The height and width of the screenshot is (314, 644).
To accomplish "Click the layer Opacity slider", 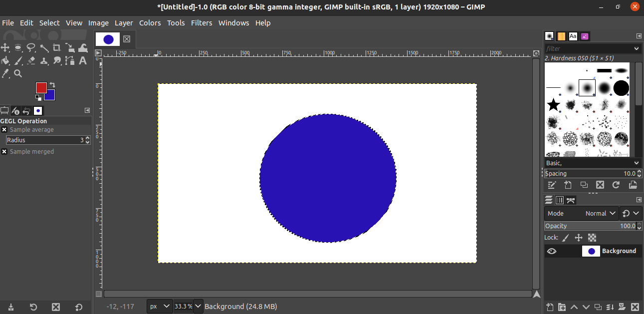I will click(x=590, y=226).
